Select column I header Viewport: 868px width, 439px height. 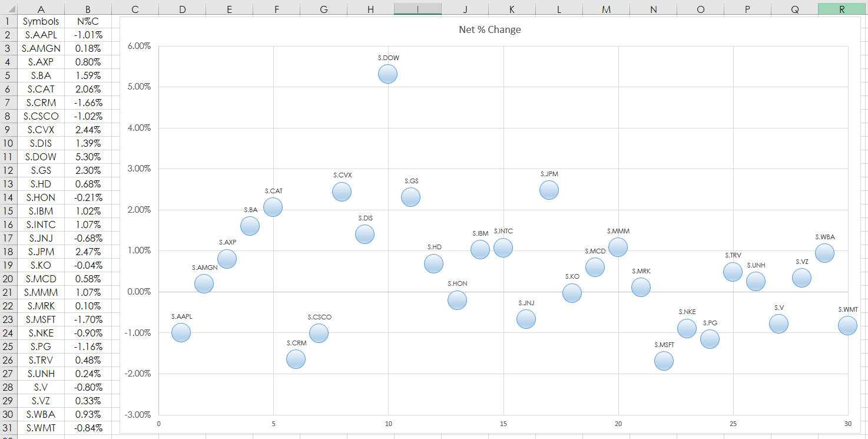tap(418, 9)
